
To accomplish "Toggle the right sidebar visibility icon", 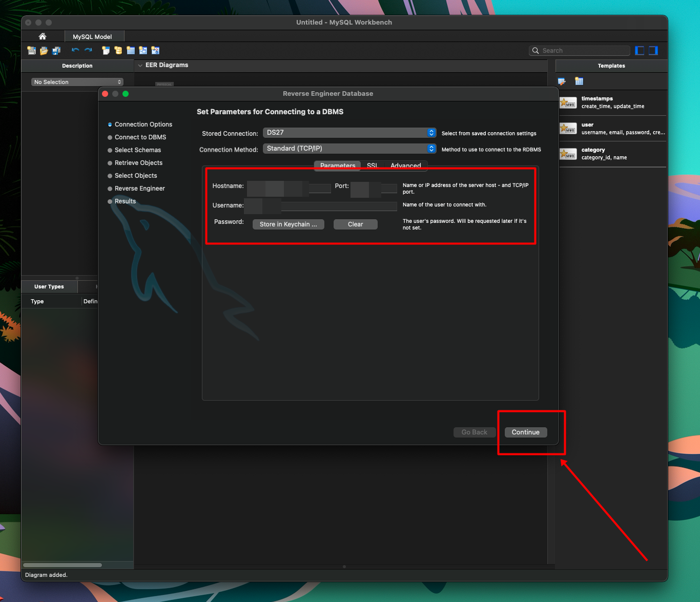I will (653, 50).
